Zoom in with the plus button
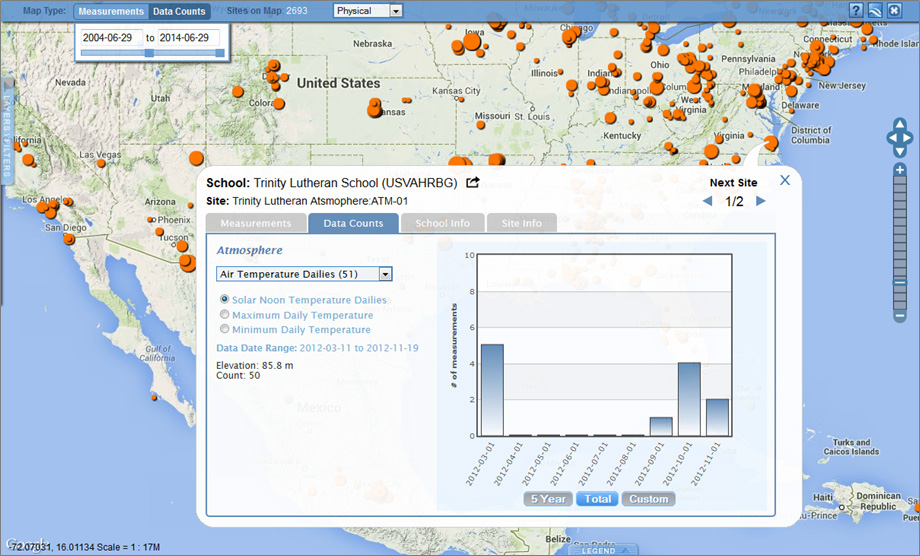This screenshot has width=920, height=556. coord(899,170)
